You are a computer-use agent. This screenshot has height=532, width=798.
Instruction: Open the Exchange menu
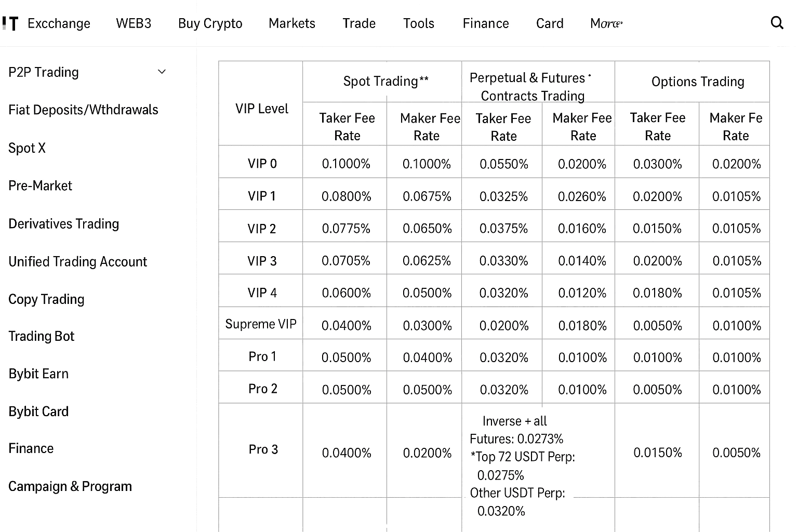tap(59, 23)
